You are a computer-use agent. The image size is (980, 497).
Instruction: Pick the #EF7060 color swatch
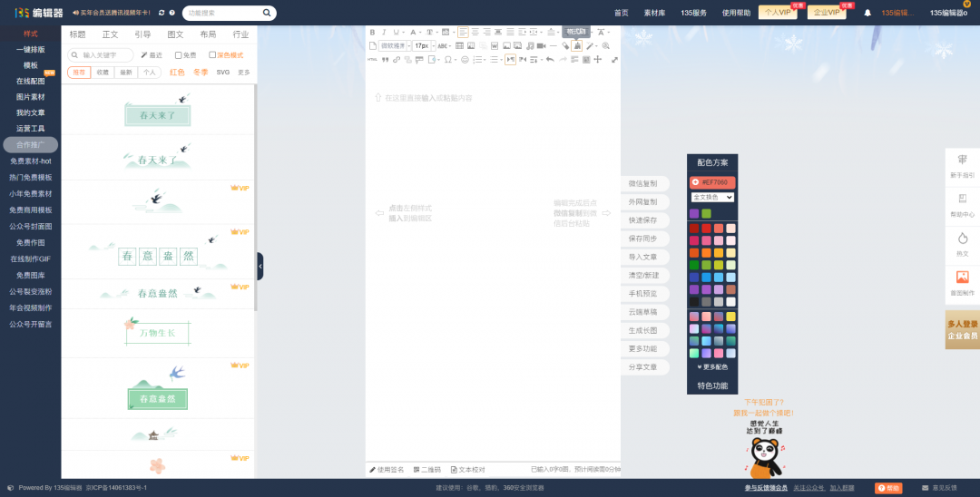712,182
